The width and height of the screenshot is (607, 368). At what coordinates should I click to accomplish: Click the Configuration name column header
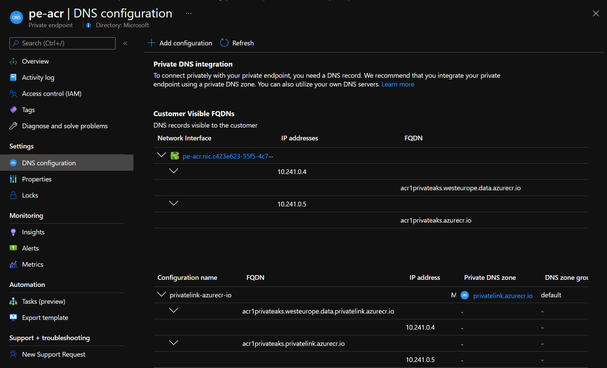(x=187, y=277)
